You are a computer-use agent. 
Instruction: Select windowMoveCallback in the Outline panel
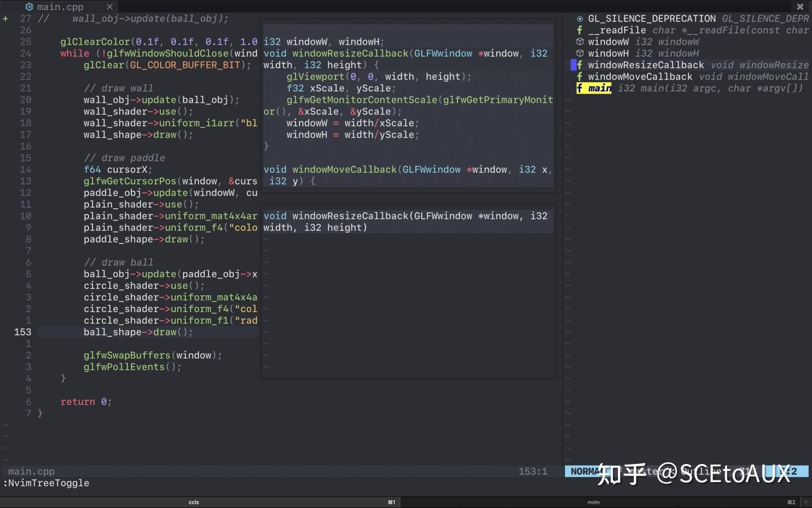639,76
